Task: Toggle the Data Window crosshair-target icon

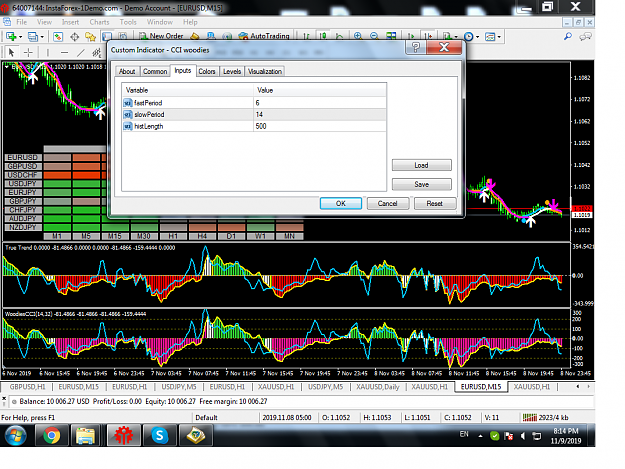Action: tap(75, 37)
